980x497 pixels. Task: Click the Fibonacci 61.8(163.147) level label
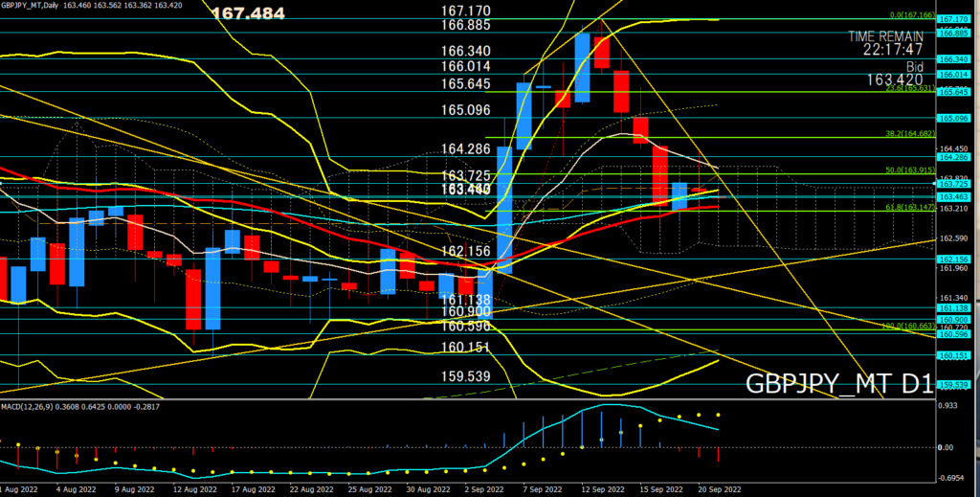coord(910,207)
